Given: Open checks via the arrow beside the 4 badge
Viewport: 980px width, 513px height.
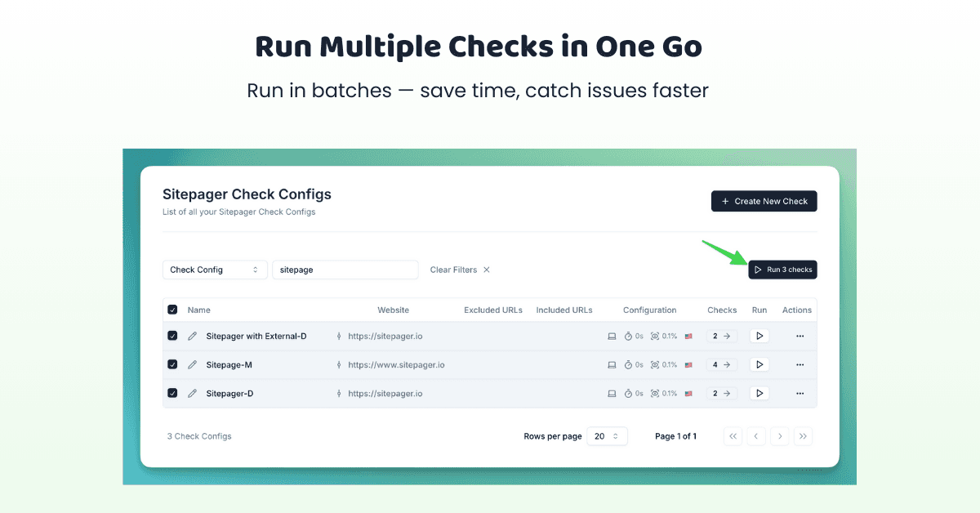Looking at the screenshot, I should click(728, 364).
